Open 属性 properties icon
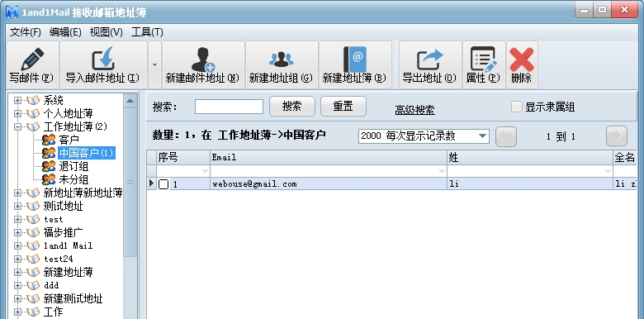The image size is (644, 319). tap(483, 60)
